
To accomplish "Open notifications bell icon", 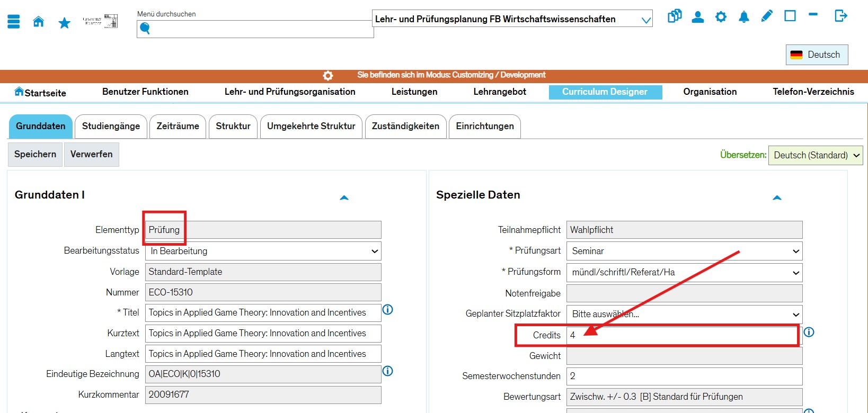I will point(744,17).
